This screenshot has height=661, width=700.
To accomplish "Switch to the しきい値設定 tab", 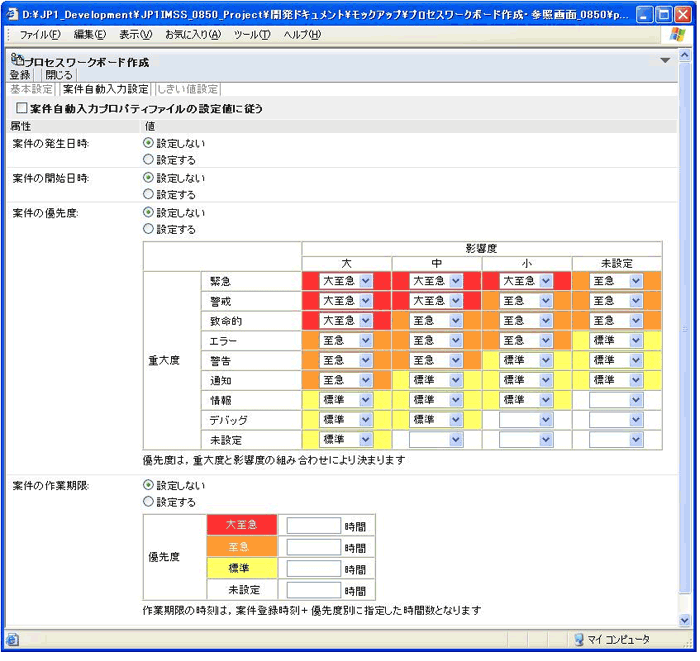I will click(x=188, y=90).
